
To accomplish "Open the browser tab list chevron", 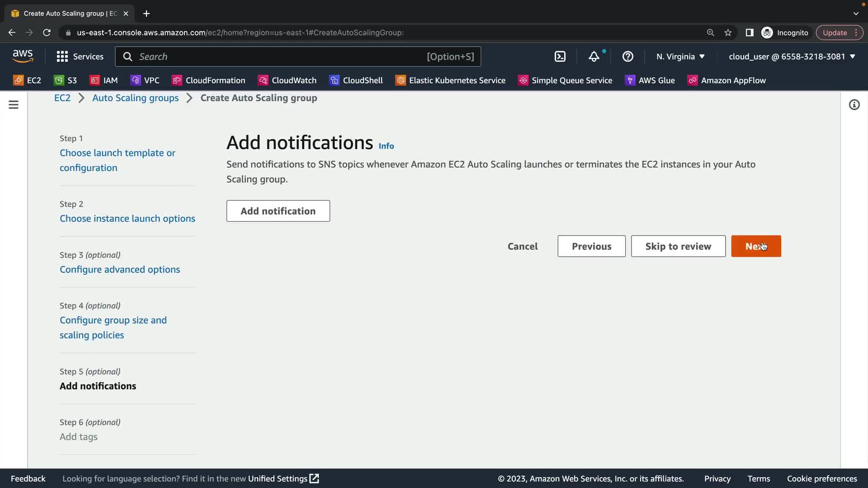I will click(855, 14).
